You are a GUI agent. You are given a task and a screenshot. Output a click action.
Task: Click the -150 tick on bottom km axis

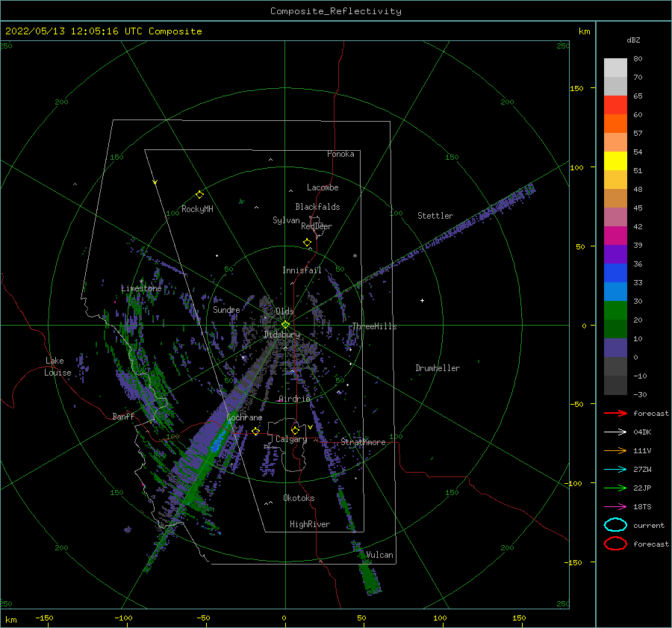[44, 618]
